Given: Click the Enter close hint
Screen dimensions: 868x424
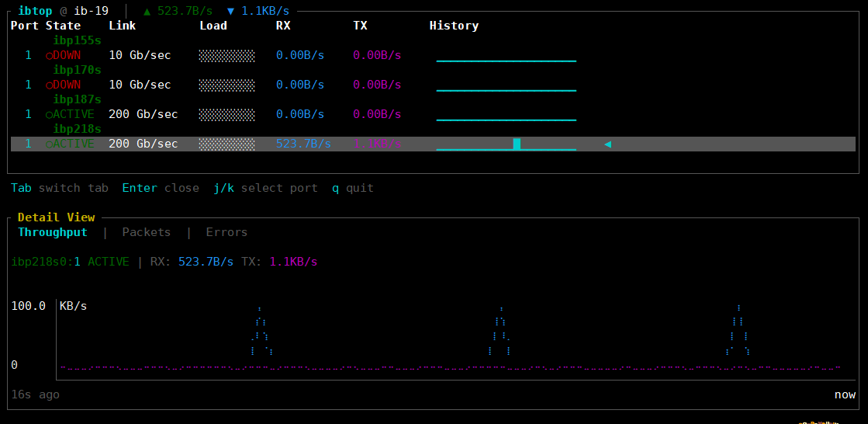Looking at the screenshot, I should click(161, 188).
